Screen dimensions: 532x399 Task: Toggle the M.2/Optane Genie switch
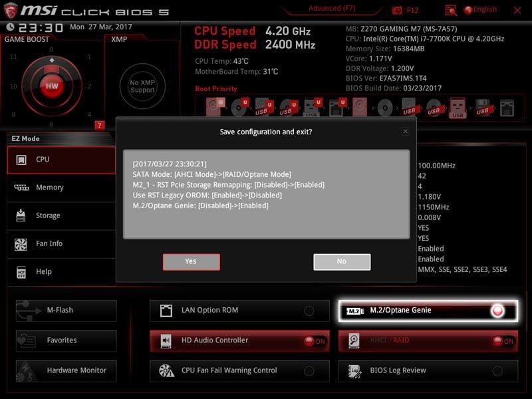(x=497, y=311)
